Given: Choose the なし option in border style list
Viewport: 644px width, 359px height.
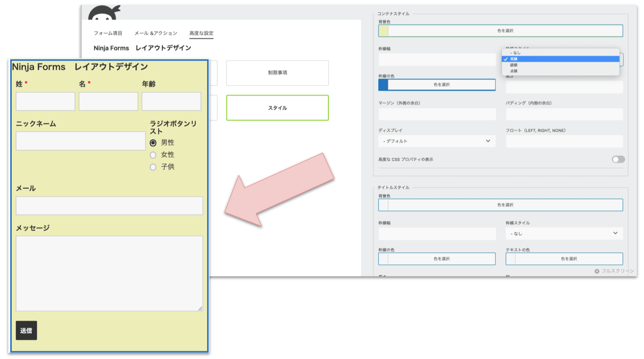Looking at the screenshot, I should 515,52.
